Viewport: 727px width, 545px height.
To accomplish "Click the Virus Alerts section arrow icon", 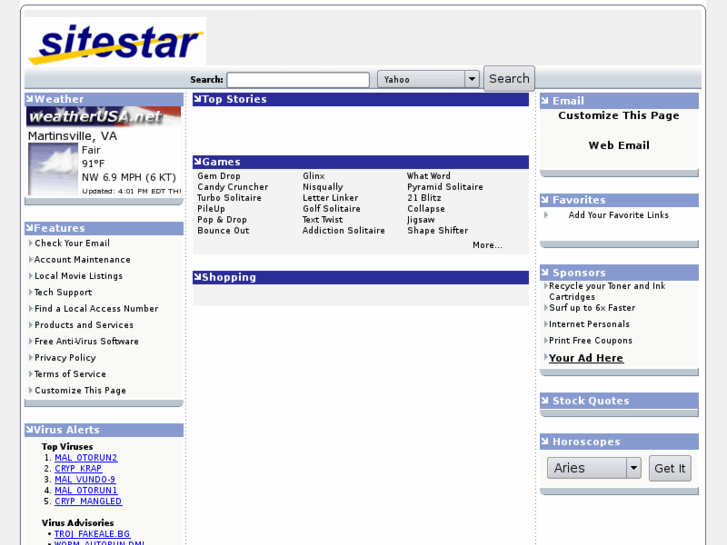I will [x=30, y=429].
